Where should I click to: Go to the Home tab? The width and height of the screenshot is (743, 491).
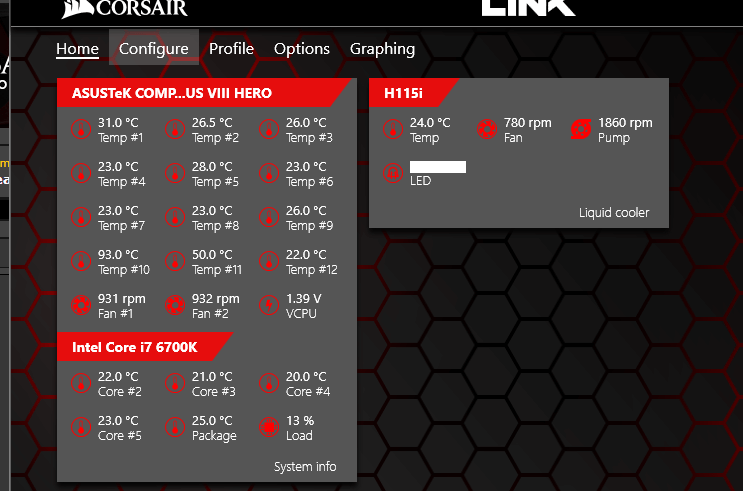tap(77, 49)
